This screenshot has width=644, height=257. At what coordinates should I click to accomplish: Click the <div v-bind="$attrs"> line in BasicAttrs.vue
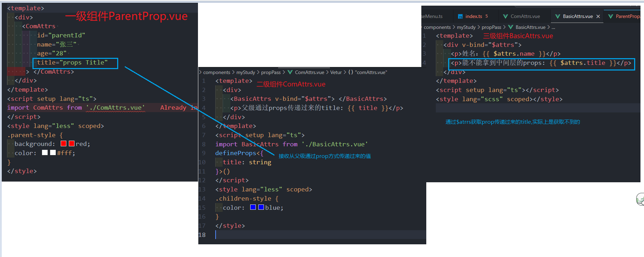coord(482,45)
